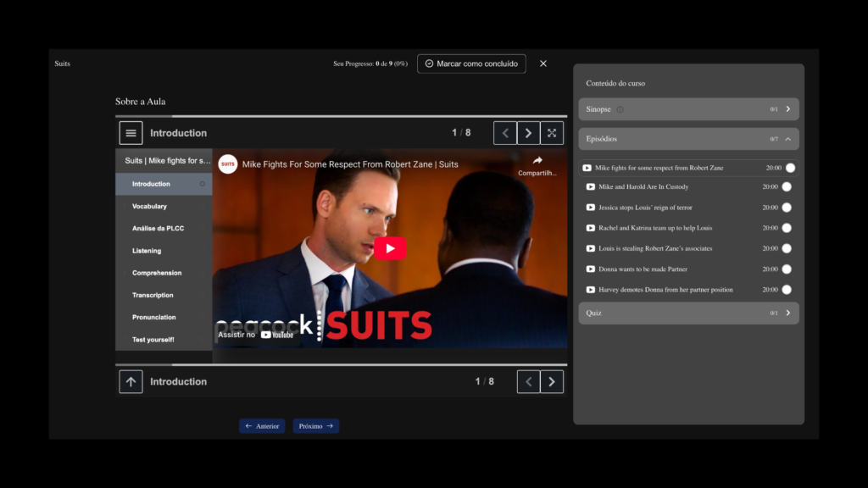Viewport: 868px width, 488px height.
Task: Expand the Quiz section
Action: 787,313
